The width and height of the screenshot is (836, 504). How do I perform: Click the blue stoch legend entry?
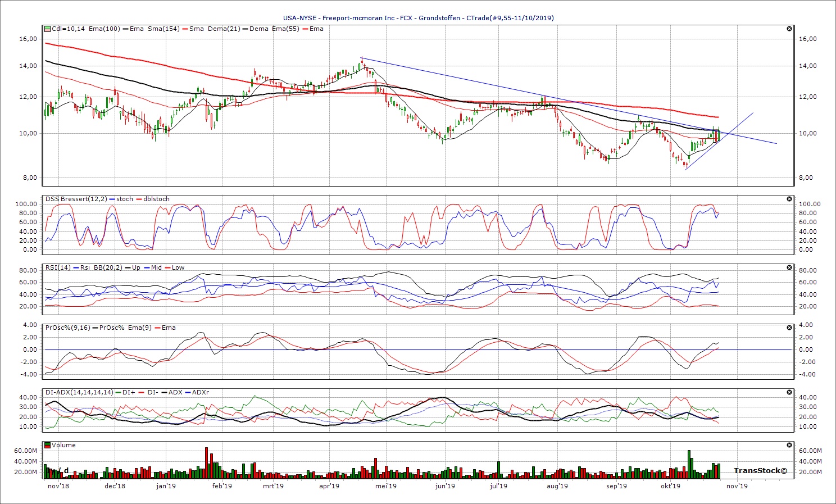coord(121,199)
